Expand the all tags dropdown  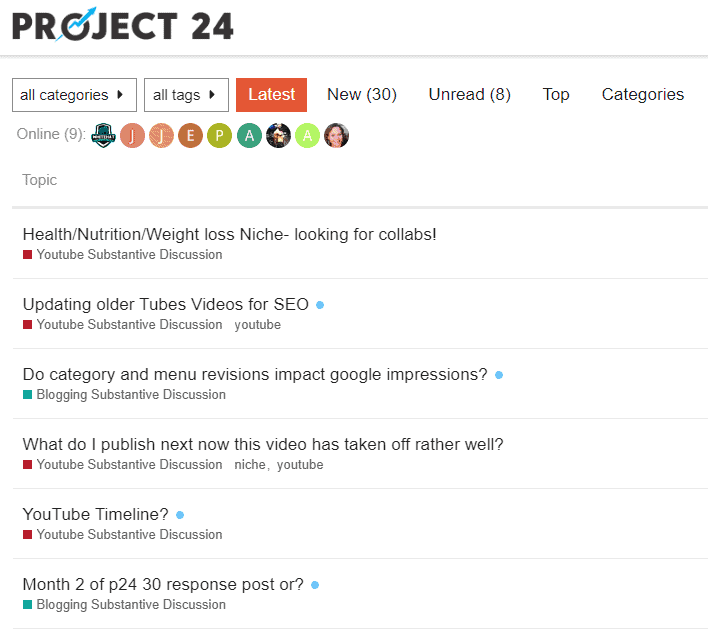186,95
